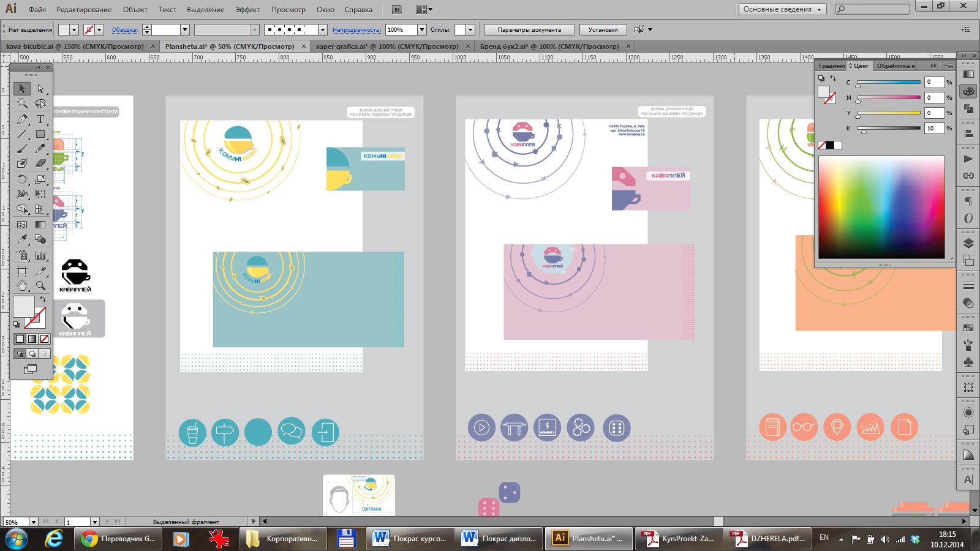Select the Hand tool
The height and width of the screenshot is (551, 980).
[x=22, y=285]
